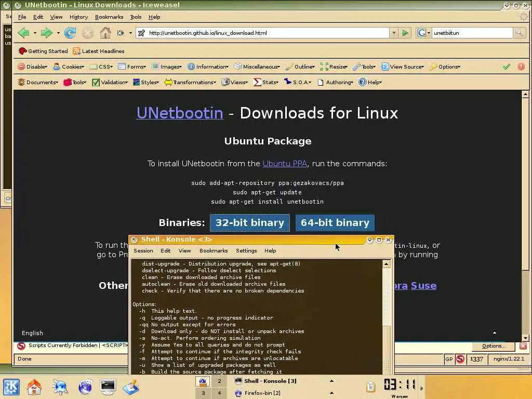Open the Miscellaneous developer toolbar menu

[x=257, y=66]
